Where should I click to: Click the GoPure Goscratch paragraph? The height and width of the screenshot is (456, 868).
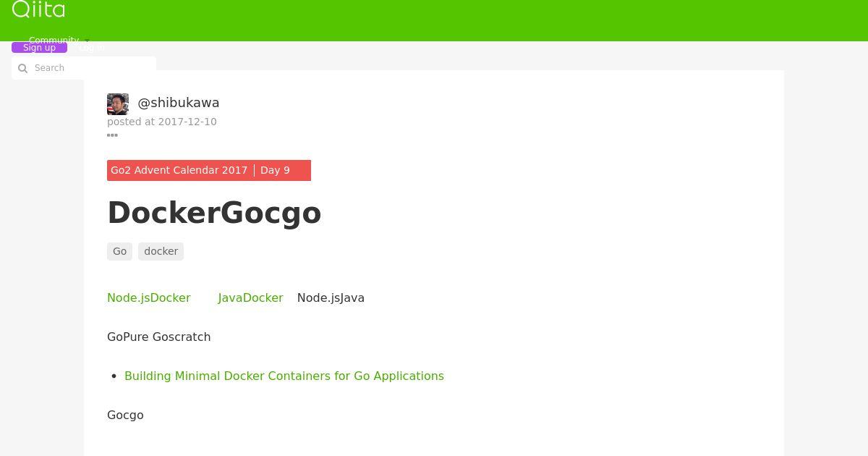[x=159, y=337]
